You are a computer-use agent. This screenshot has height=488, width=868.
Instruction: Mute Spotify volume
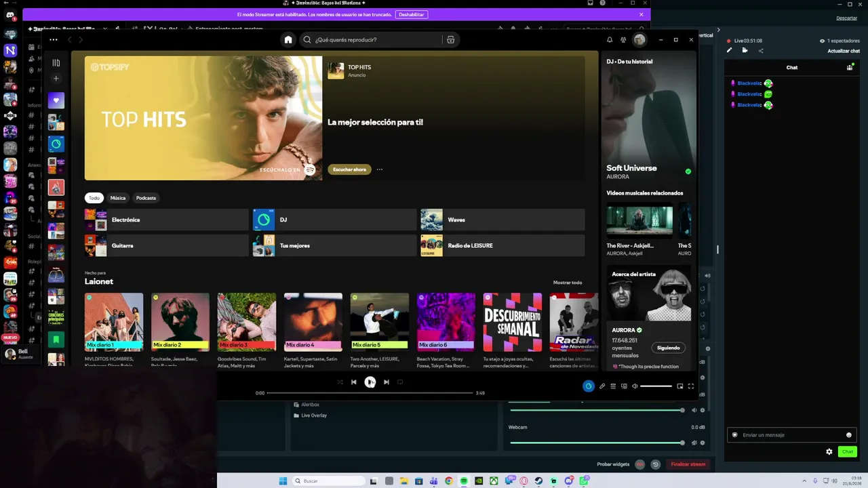635,386
